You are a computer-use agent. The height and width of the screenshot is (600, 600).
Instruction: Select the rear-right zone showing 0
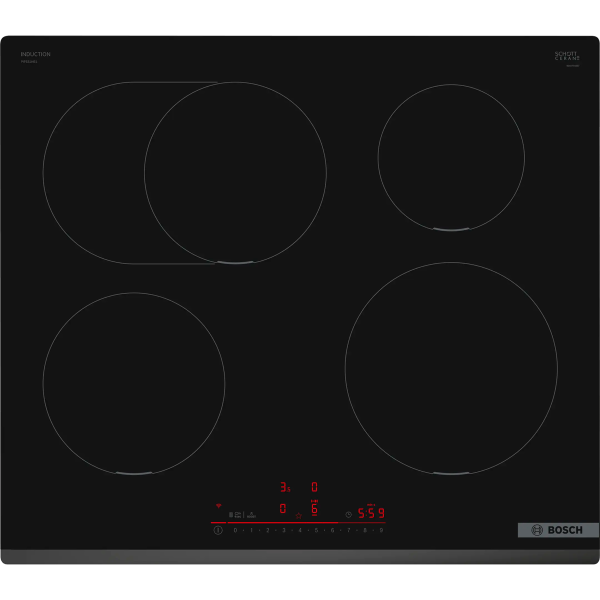pos(314,487)
